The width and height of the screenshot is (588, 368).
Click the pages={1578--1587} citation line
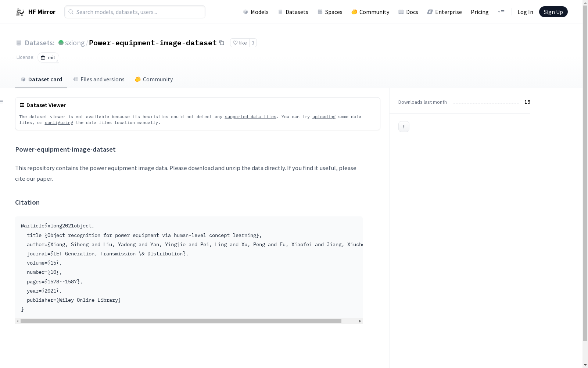pos(55,282)
